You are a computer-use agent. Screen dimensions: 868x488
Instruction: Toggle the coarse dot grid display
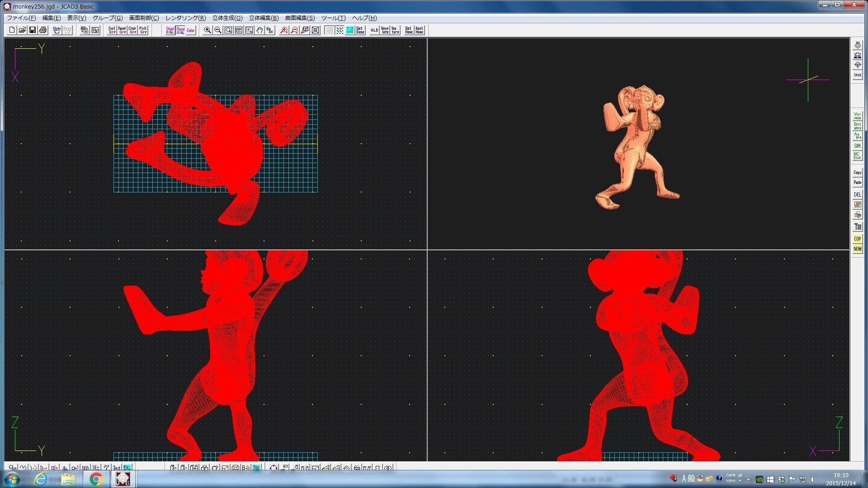click(340, 30)
